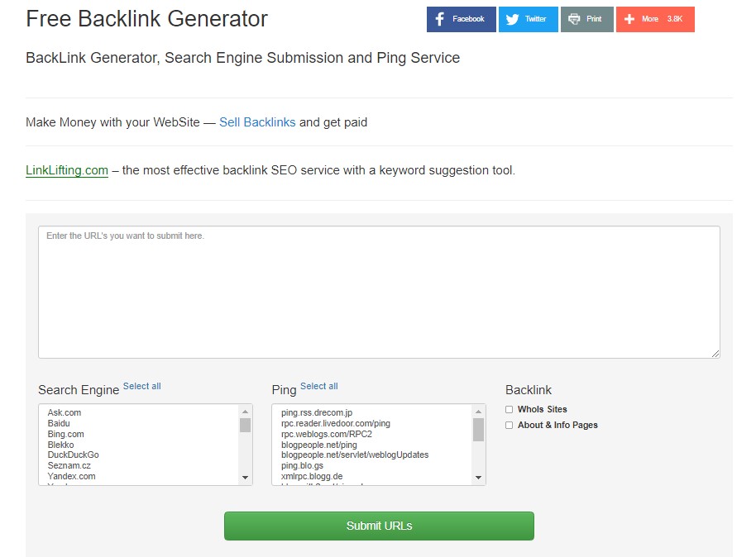Viewport: 756px width, 557px height.
Task: Choose ping.blo.gs in Ping list
Action: [x=302, y=465]
